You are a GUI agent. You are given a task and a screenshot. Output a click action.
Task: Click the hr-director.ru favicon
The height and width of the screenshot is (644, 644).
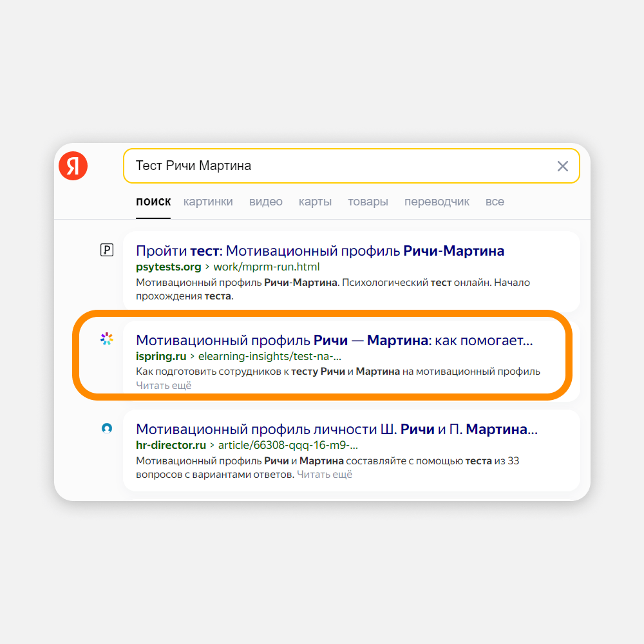tap(107, 428)
